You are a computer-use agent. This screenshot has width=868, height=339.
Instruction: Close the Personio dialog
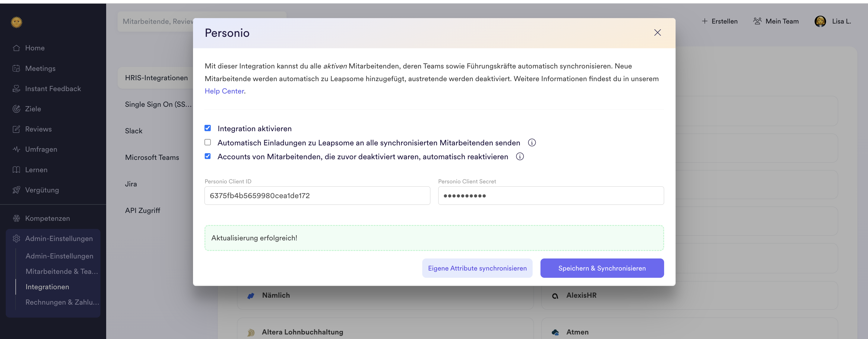tap(657, 33)
